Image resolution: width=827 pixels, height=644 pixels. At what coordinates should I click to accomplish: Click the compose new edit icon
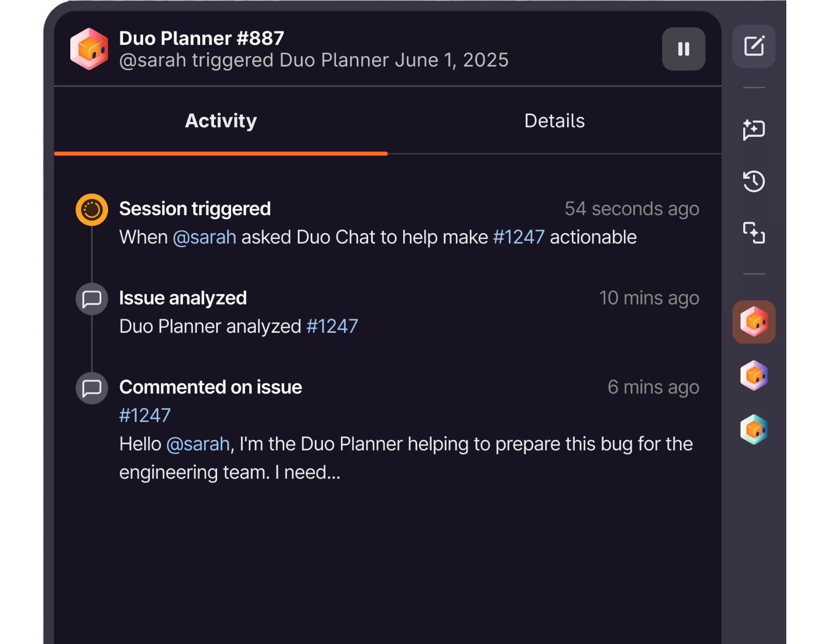[x=754, y=46]
